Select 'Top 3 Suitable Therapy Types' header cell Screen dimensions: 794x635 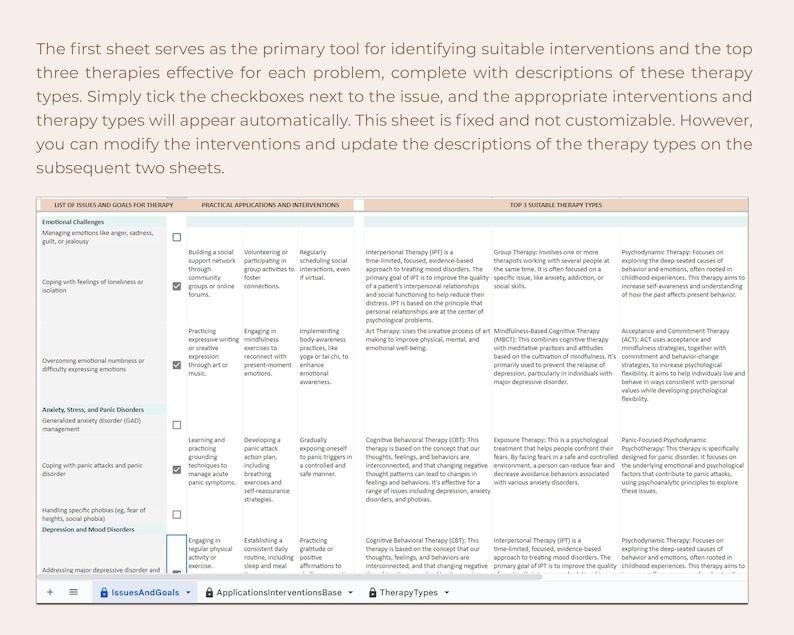click(x=555, y=205)
